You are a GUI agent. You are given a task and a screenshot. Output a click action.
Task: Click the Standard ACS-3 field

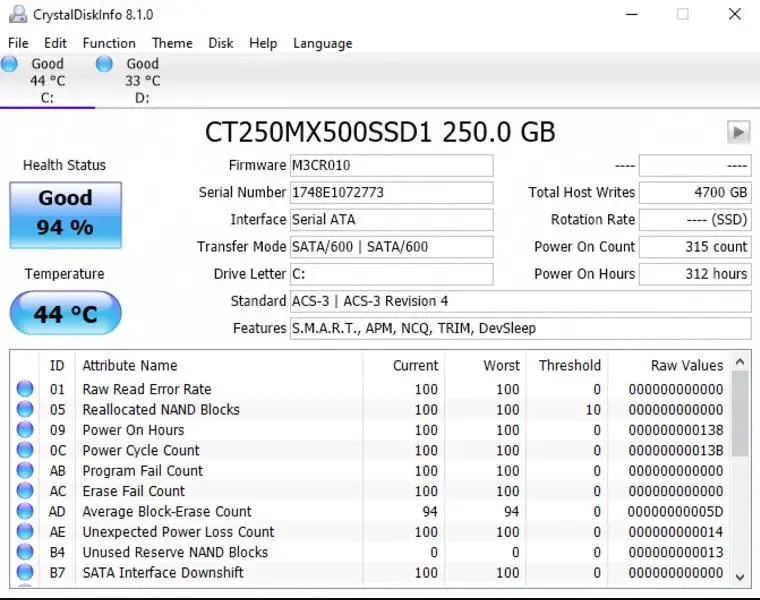pyautogui.click(x=521, y=301)
